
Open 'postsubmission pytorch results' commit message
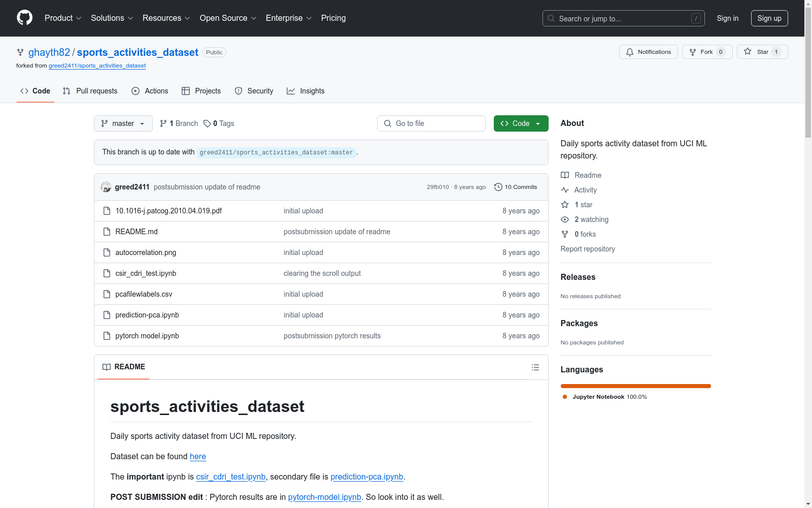click(x=332, y=336)
